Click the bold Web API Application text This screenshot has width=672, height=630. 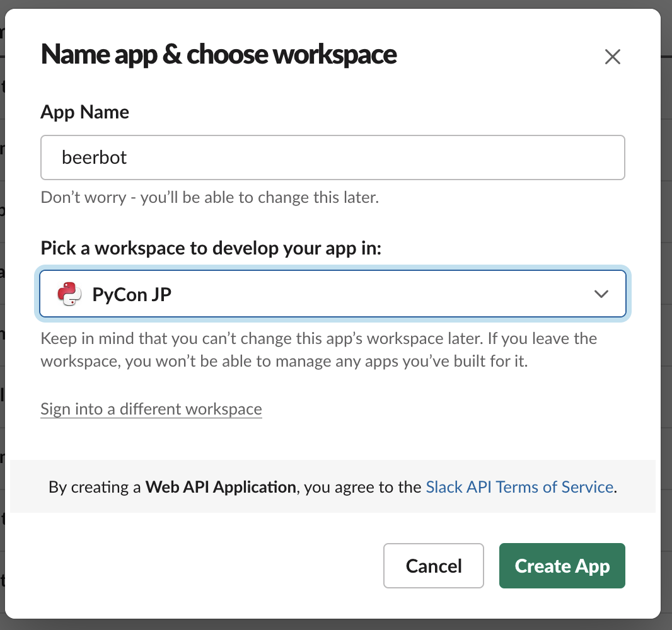tap(221, 487)
